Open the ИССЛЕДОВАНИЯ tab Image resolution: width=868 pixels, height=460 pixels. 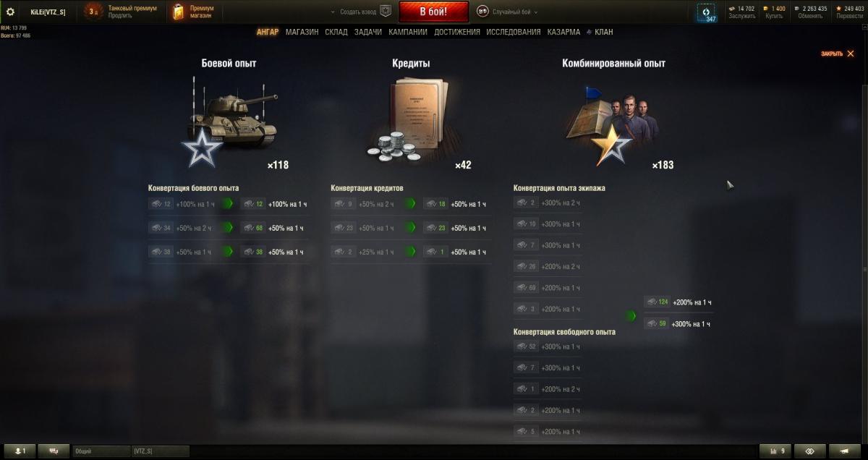(514, 32)
